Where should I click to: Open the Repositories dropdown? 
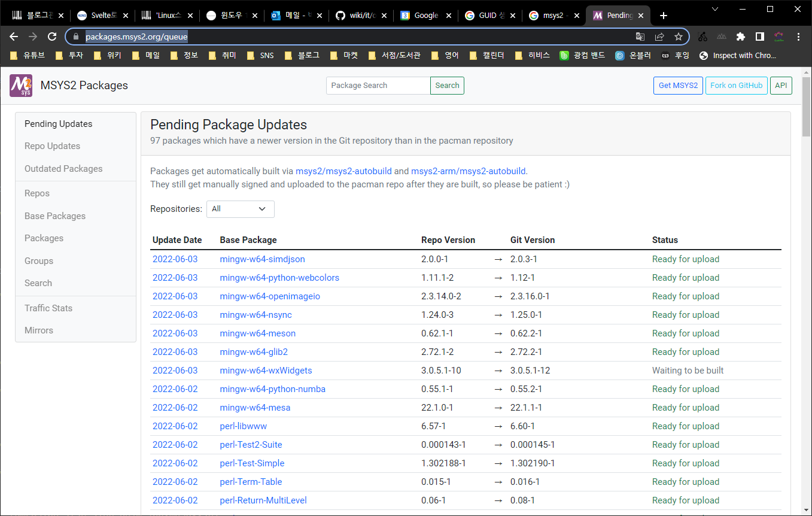point(240,209)
